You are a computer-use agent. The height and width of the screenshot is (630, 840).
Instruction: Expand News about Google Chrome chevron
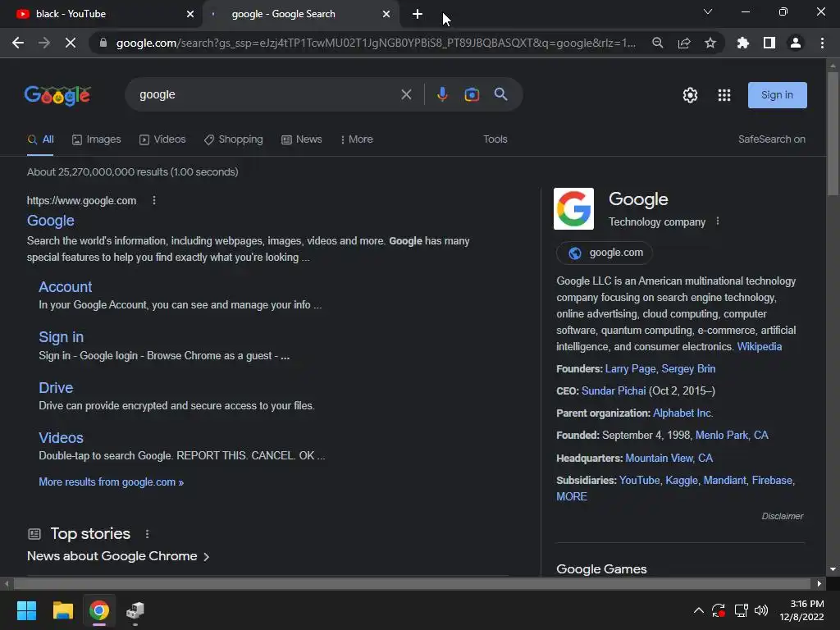[x=206, y=557]
